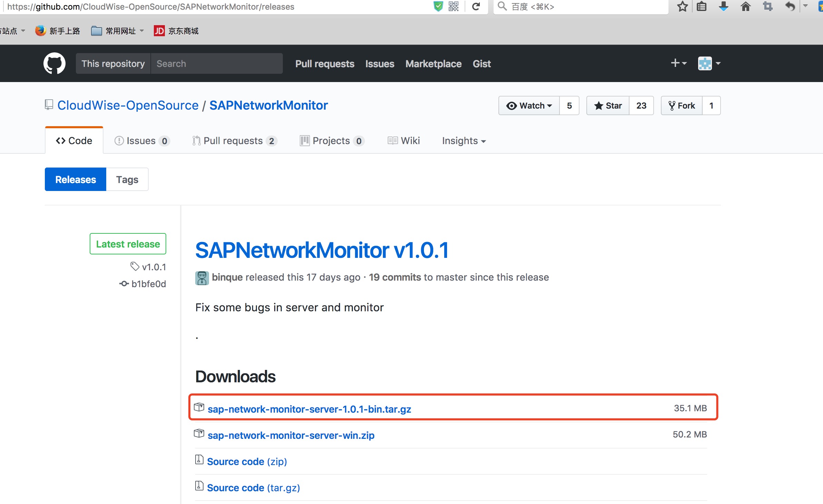823x504 pixels.
Task: Click the browser home icon
Action: [x=745, y=7]
